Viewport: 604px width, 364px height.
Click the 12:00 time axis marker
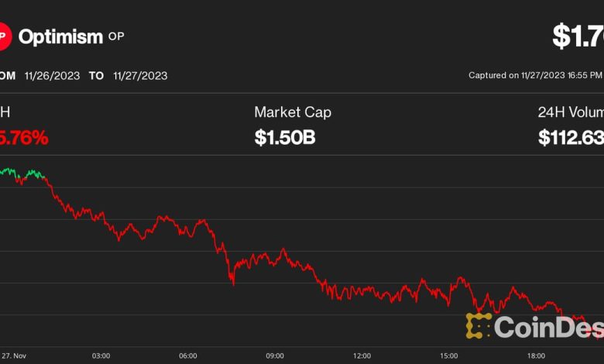pos(362,356)
